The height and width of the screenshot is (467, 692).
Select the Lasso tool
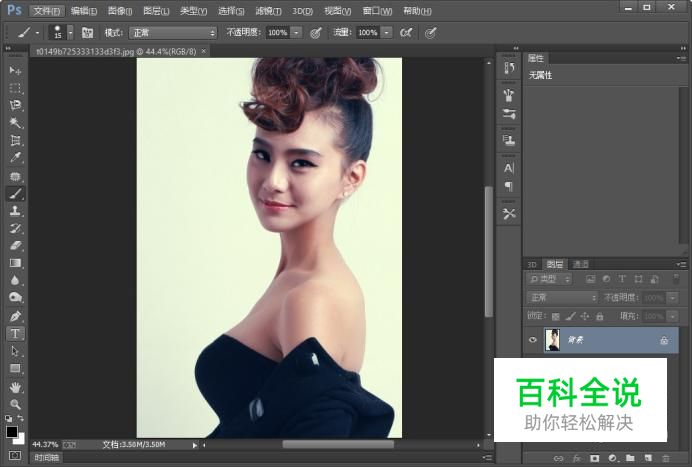coord(15,105)
